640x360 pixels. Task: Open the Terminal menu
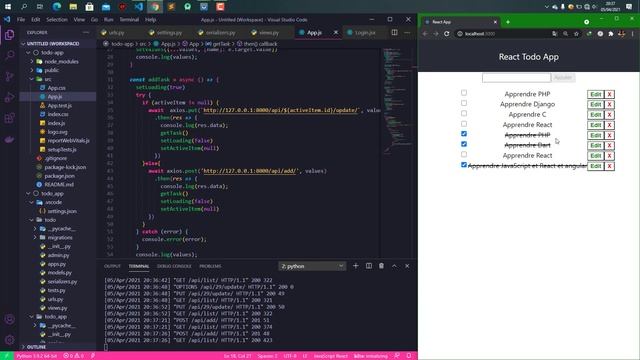tap(129, 19)
